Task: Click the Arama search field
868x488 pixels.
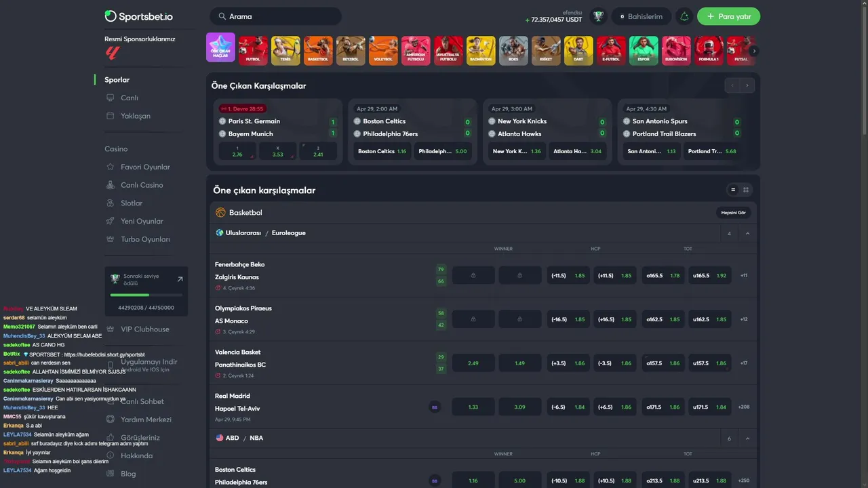Action: pos(276,16)
